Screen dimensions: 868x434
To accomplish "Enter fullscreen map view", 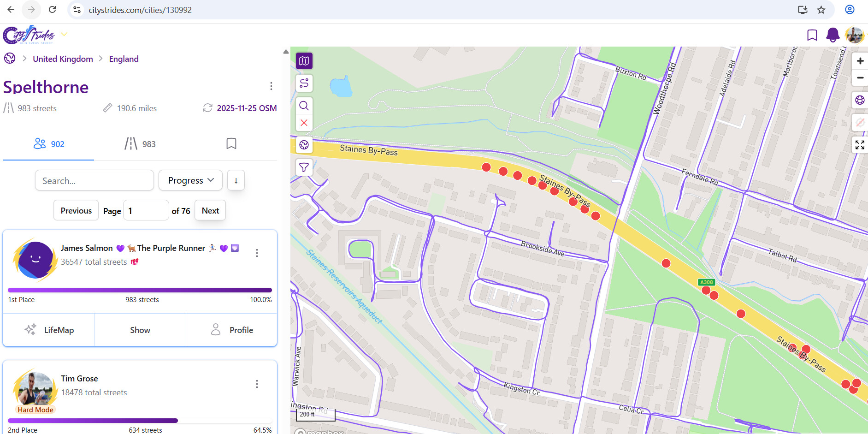I will (x=860, y=145).
